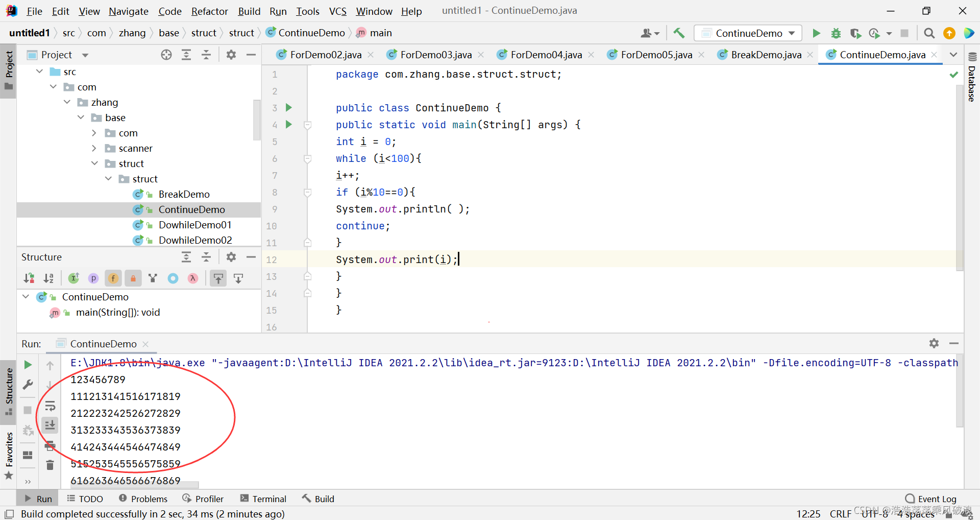Image resolution: width=980 pixels, height=520 pixels.
Task: Rerun ContinueDemo in Run panel
Action: pyautogui.click(x=28, y=365)
